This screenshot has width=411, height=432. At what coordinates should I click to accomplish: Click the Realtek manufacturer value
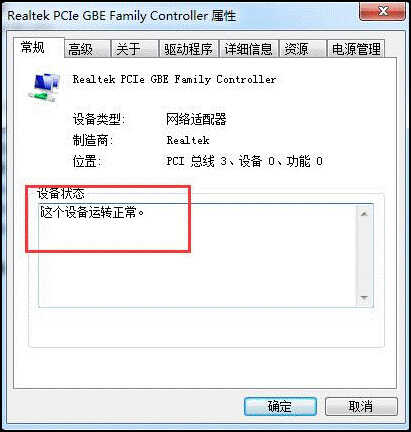click(188, 140)
